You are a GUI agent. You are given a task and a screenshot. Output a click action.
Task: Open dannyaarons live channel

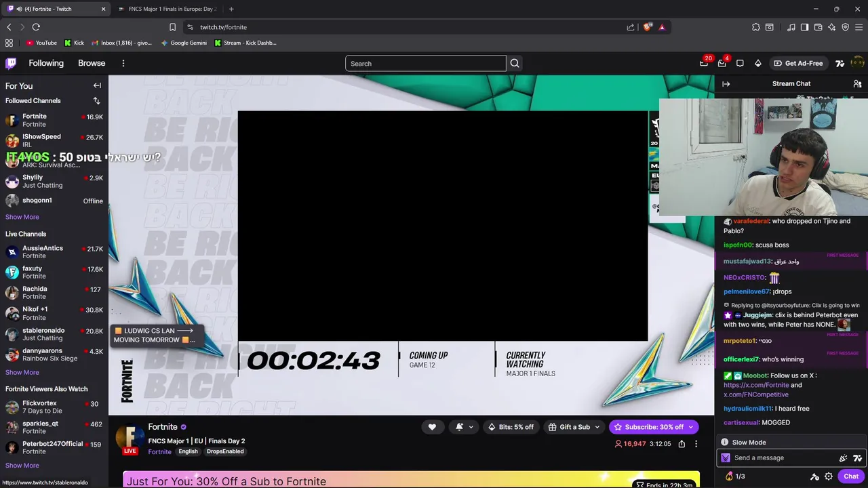tap(54, 354)
